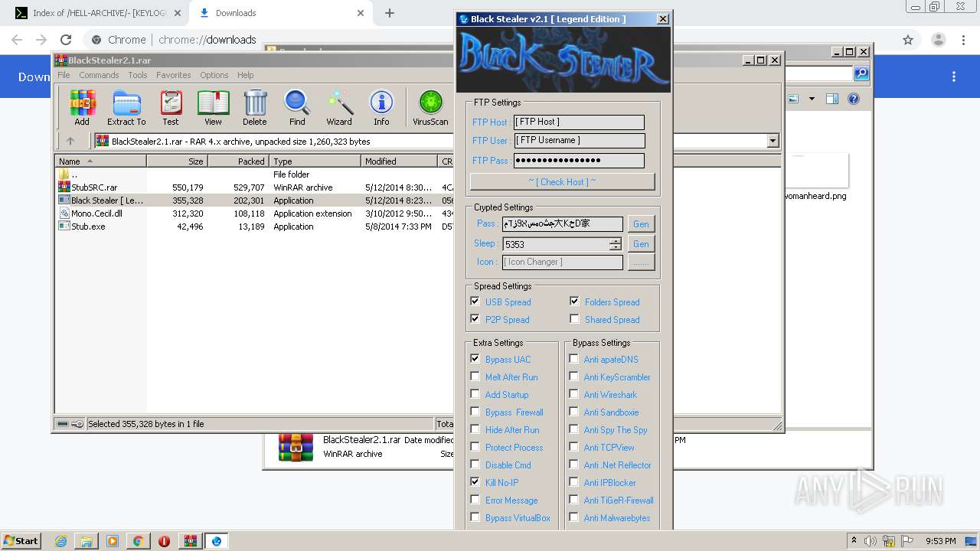Open Chrome profile avatar icon

pyautogui.click(x=938, y=40)
